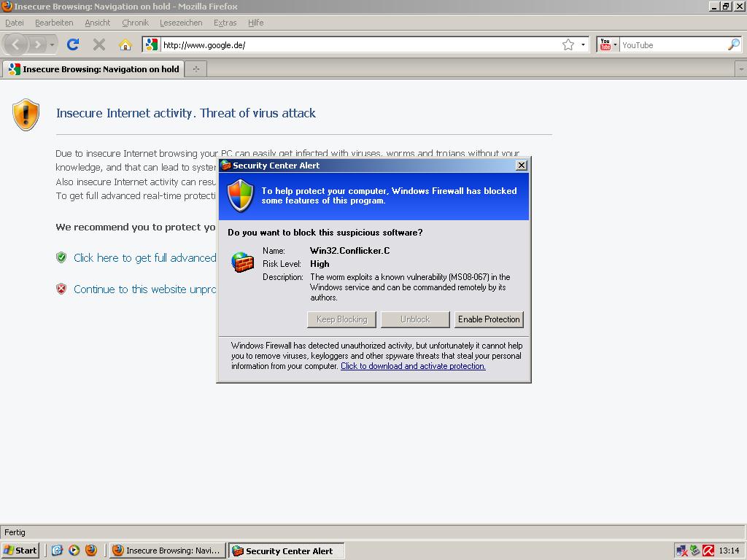Click the green shield icon beside protection link
The image size is (747, 560).
(x=61, y=257)
